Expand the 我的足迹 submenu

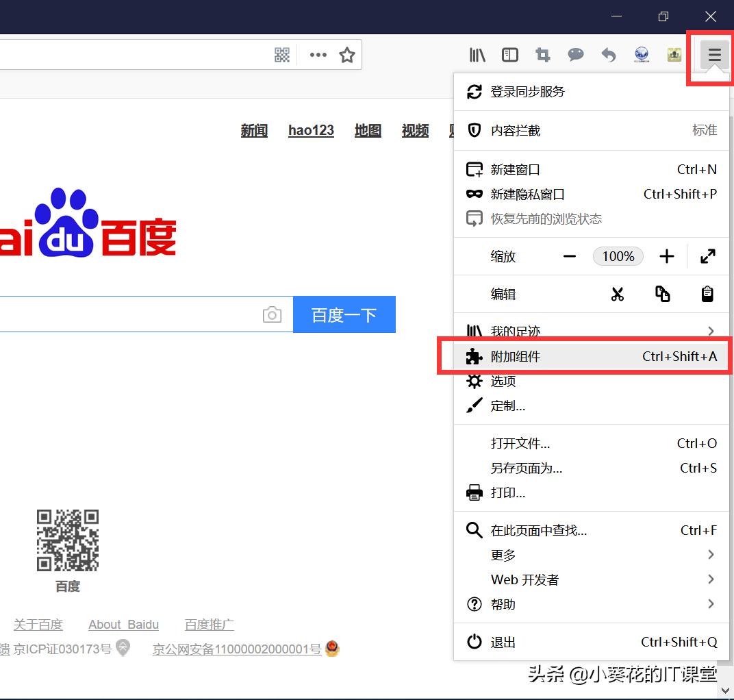[x=710, y=331]
